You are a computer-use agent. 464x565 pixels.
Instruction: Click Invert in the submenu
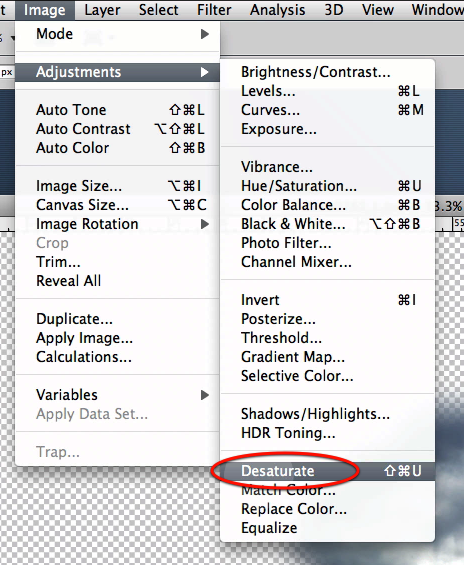pyautogui.click(x=327, y=300)
